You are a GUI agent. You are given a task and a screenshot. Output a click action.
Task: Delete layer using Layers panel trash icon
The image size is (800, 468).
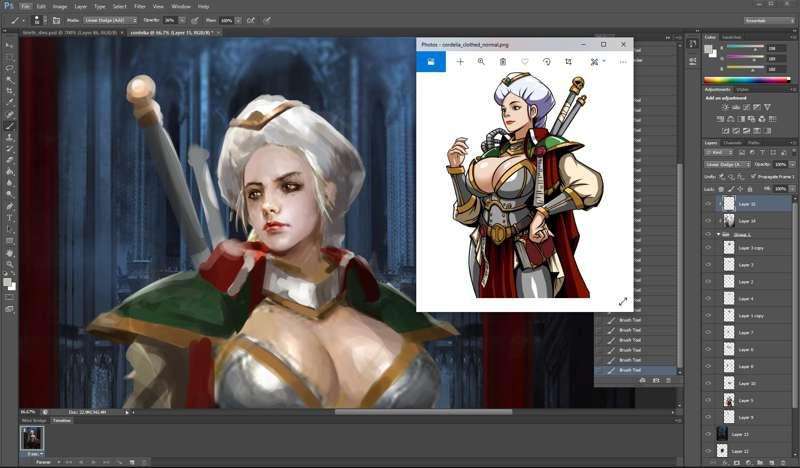[x=784, y=463]
